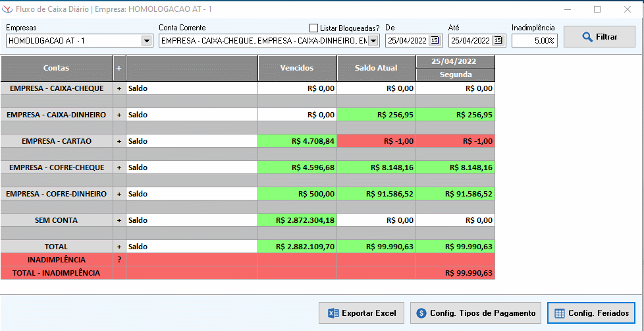Maximize the Fluxo de Caixa Diário window
The image size is (644, 331).
pyautogui.click(x=597, y=9)
